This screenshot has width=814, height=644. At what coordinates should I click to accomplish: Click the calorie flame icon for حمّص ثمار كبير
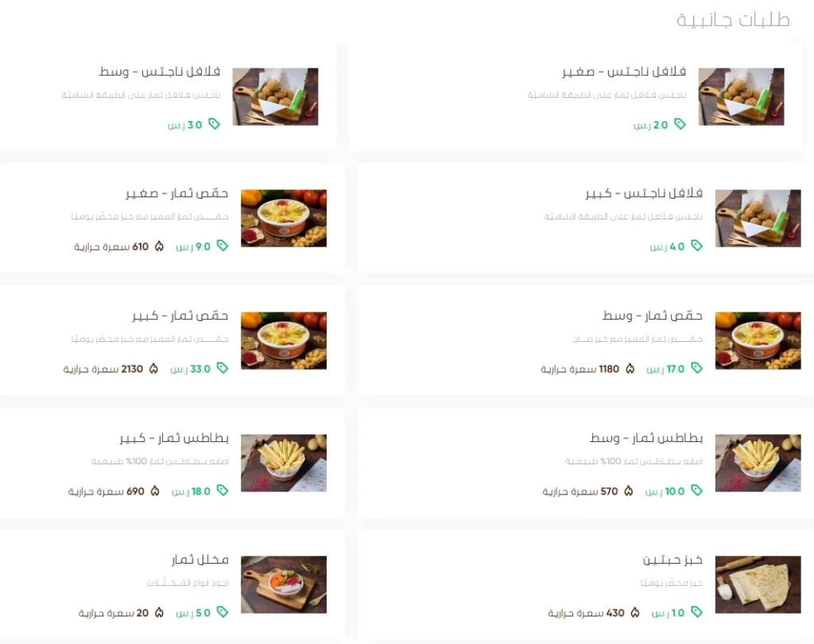[x=153, y=368]
